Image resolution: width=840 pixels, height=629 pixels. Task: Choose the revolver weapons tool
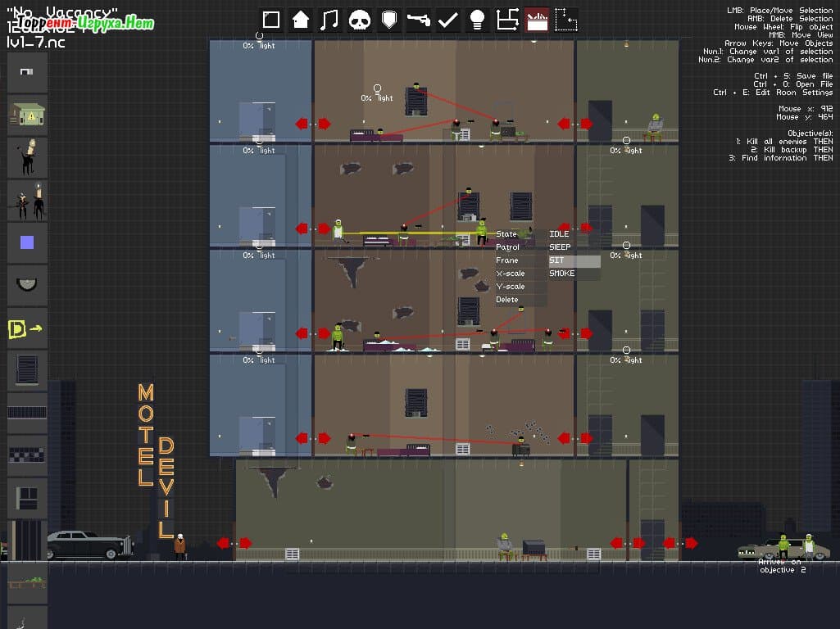(419, 20)
